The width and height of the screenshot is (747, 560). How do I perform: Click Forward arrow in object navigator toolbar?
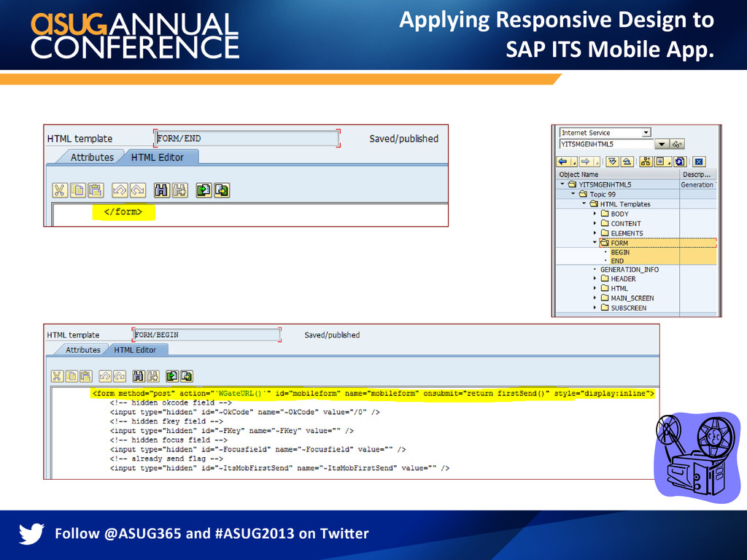[586, 161]
